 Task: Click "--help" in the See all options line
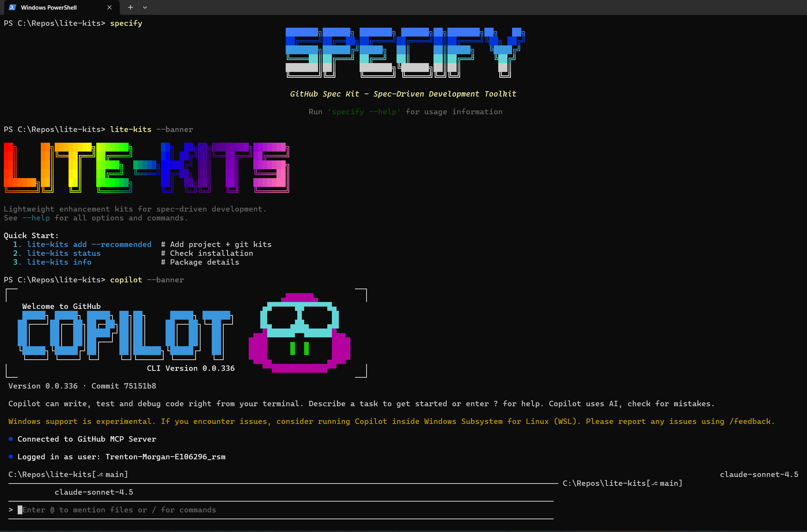pos(36,218)
